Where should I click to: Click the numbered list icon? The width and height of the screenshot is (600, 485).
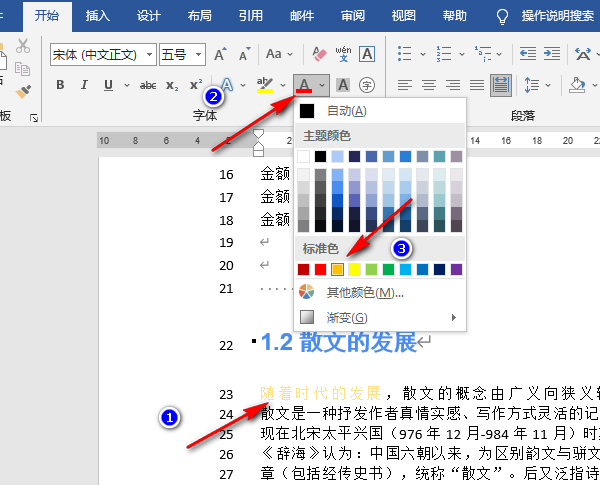444,54
